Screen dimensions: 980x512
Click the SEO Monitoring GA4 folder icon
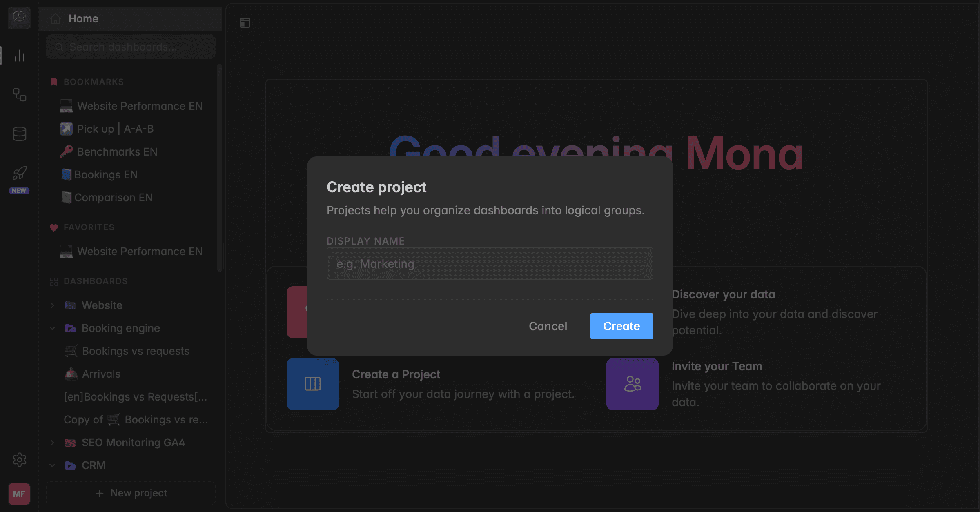coord(70,443)
